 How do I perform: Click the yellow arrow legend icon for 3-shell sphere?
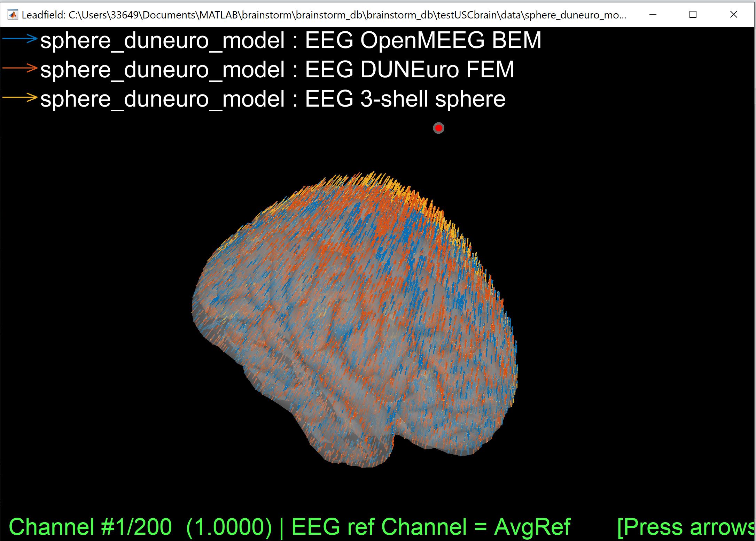pyautogui.click(x=20, y=97)
